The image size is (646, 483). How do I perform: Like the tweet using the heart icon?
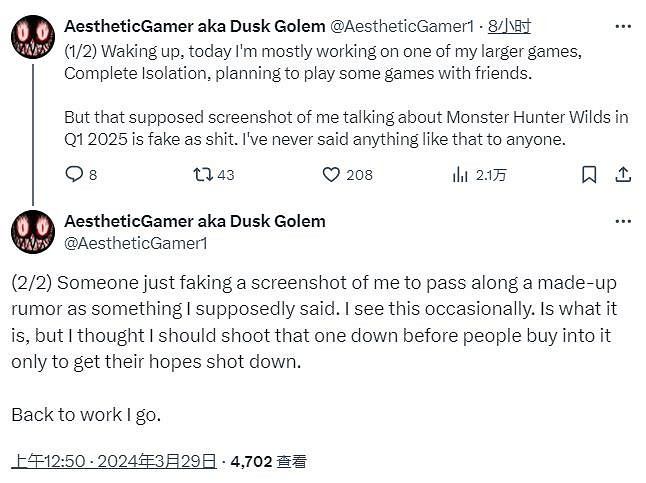(332, 174)
